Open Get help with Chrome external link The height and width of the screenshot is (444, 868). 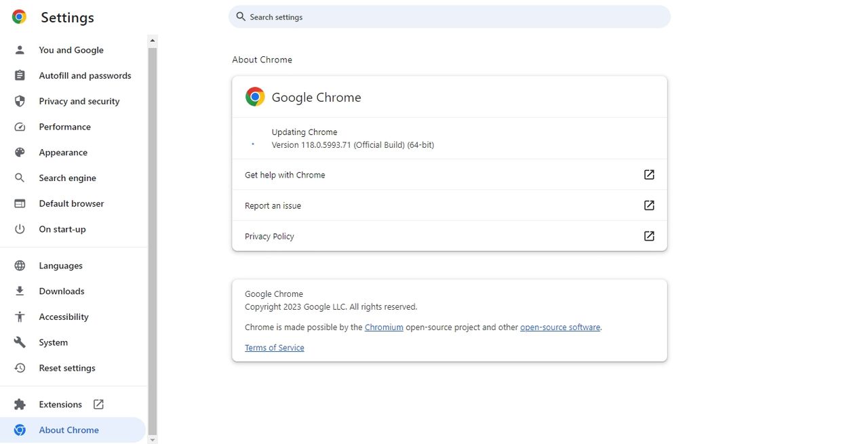pos(649,175)
